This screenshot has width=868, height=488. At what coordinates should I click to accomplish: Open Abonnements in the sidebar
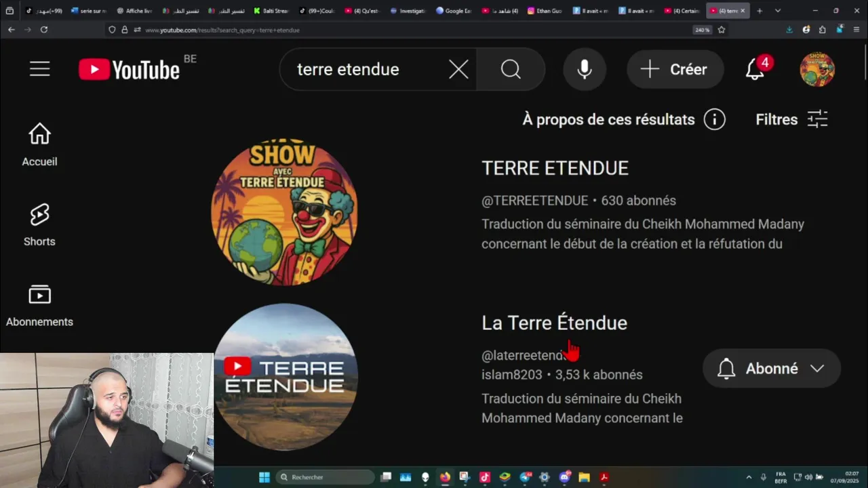pyautogui.click(x=39, y=306)
